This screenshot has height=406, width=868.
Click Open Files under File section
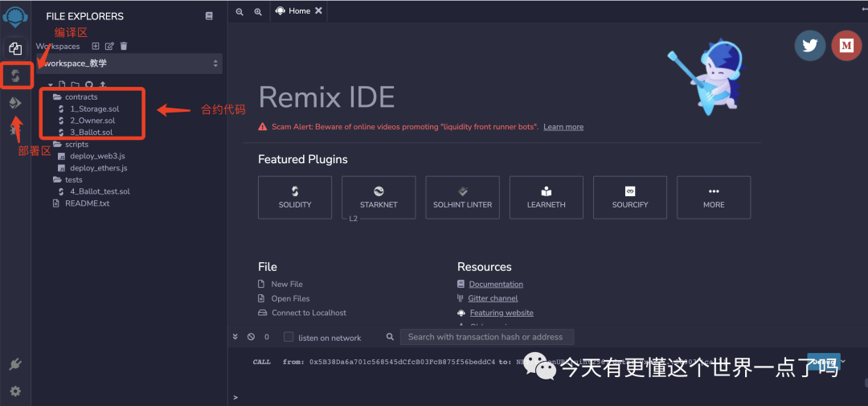pos(284,298)
